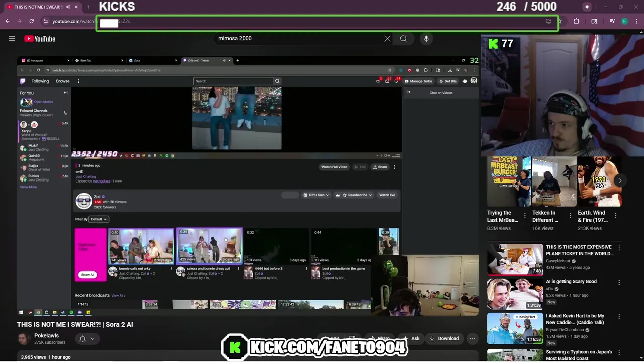This screenshot has width=644, height=362.
Task: Open menu for Most Expensive Plane Ticket video
Action: pyautogui.click(x=619, y=248)
